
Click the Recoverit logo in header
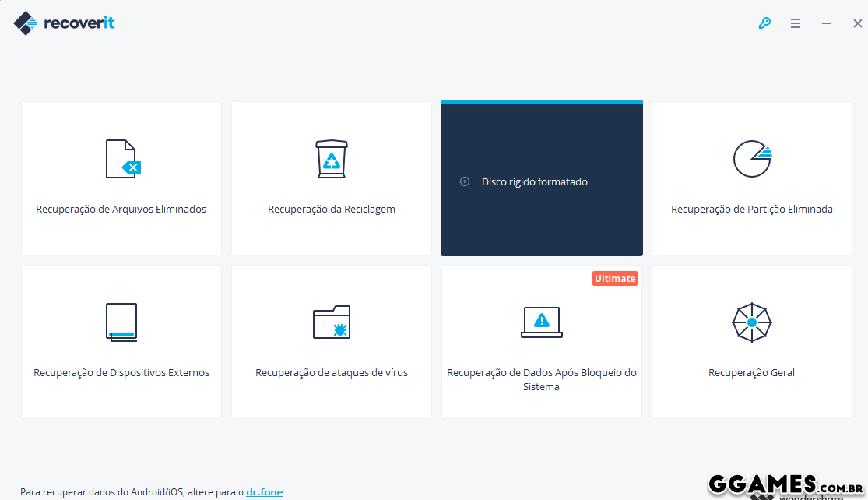64,23
